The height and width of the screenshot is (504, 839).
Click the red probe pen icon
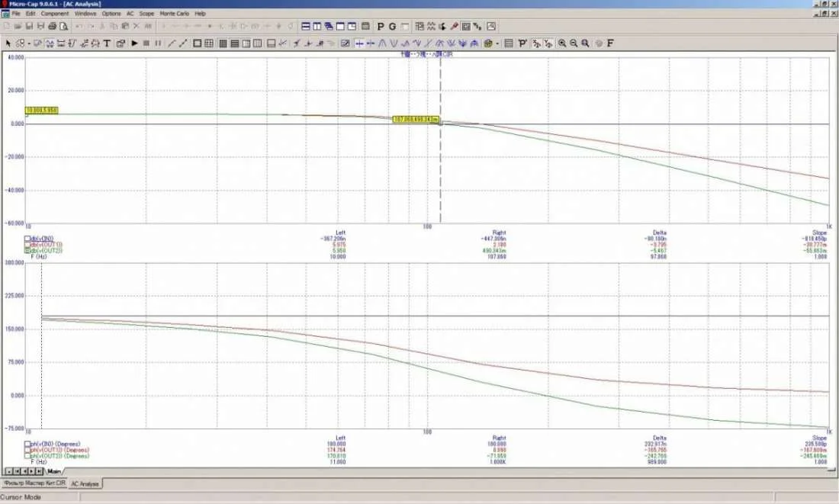click(454, 26)
